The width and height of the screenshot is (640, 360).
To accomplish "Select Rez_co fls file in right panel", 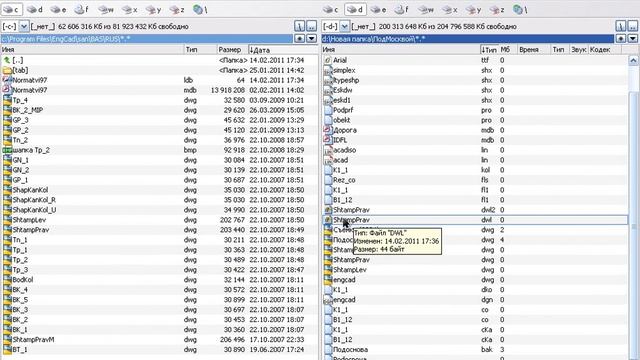I will coord(475,180).
